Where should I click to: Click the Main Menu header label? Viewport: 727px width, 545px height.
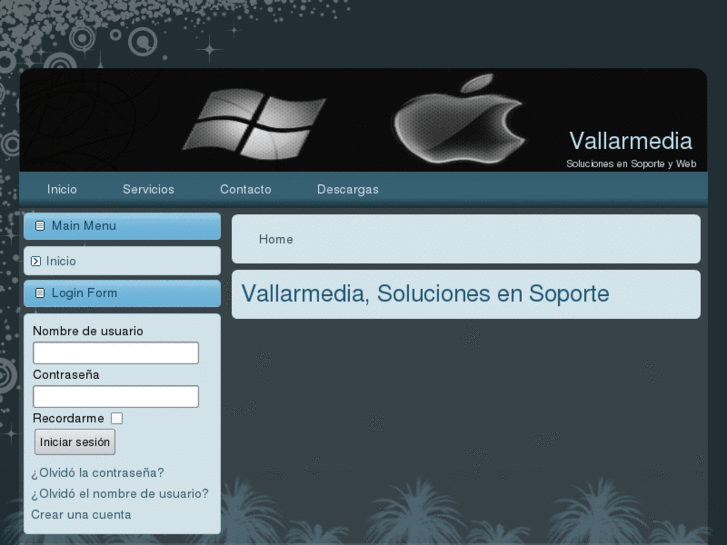click(84, 226)
